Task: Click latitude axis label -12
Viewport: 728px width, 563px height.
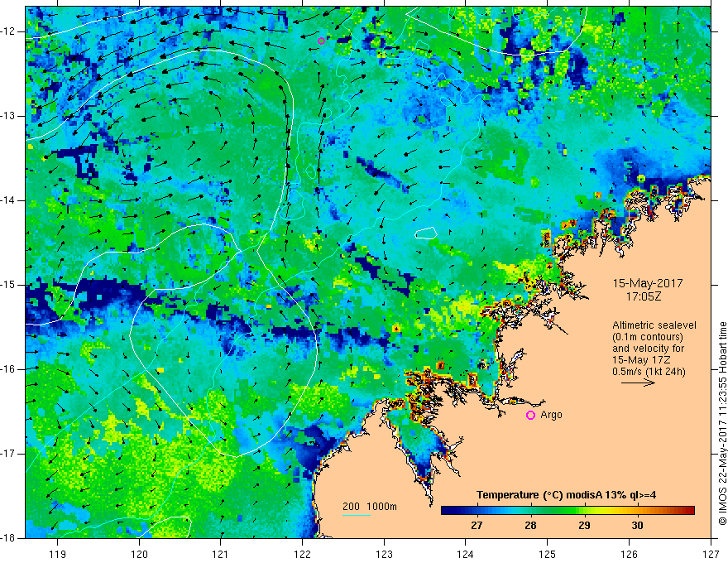Action: (8, 31)
